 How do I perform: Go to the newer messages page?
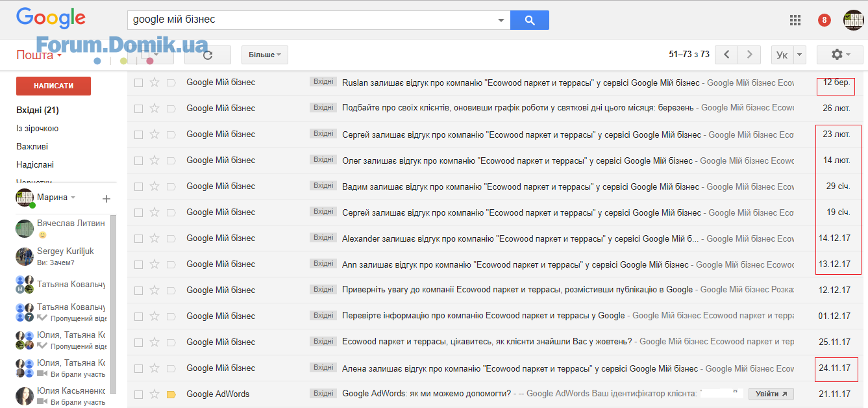tap(726, 55)
